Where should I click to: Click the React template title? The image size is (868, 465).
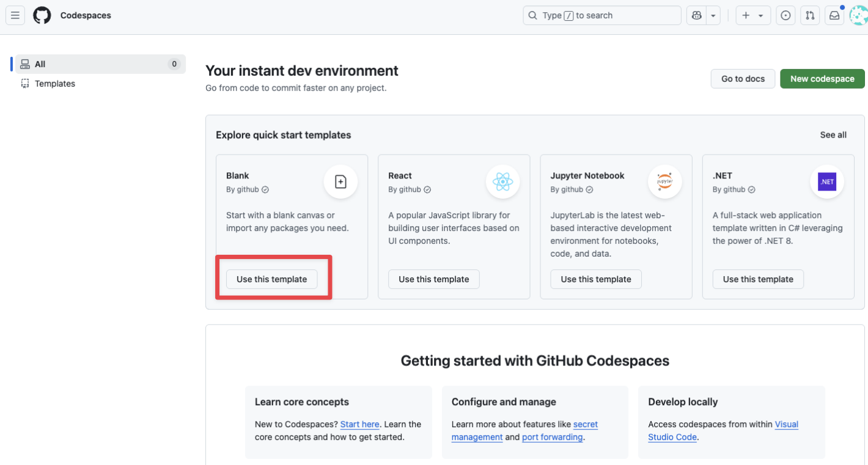[400, 175]
